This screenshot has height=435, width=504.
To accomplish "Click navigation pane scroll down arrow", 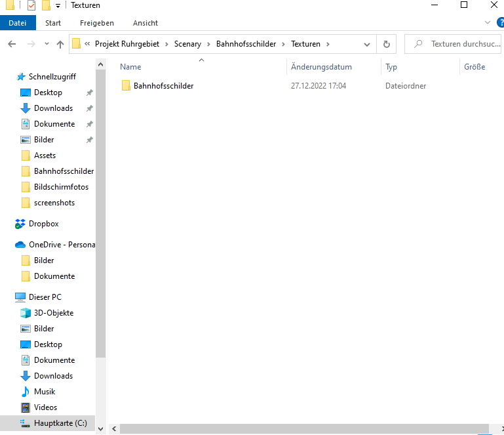I will click(x=101, y=429).
